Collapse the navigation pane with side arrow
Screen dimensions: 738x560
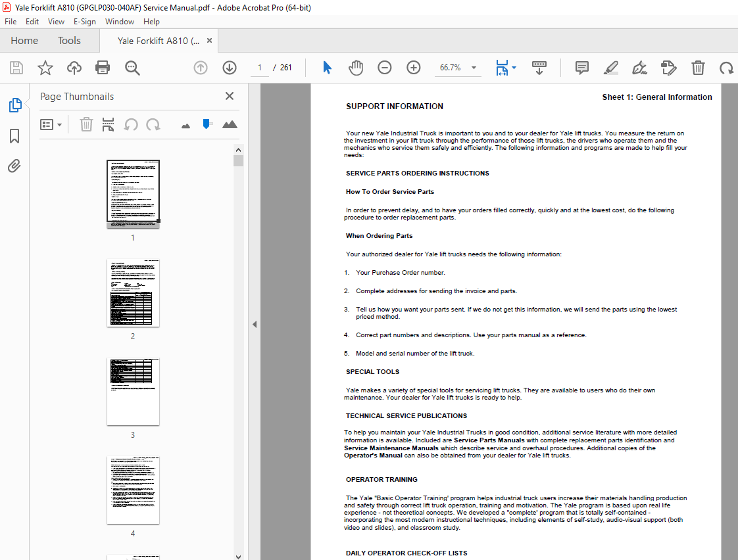255,325
